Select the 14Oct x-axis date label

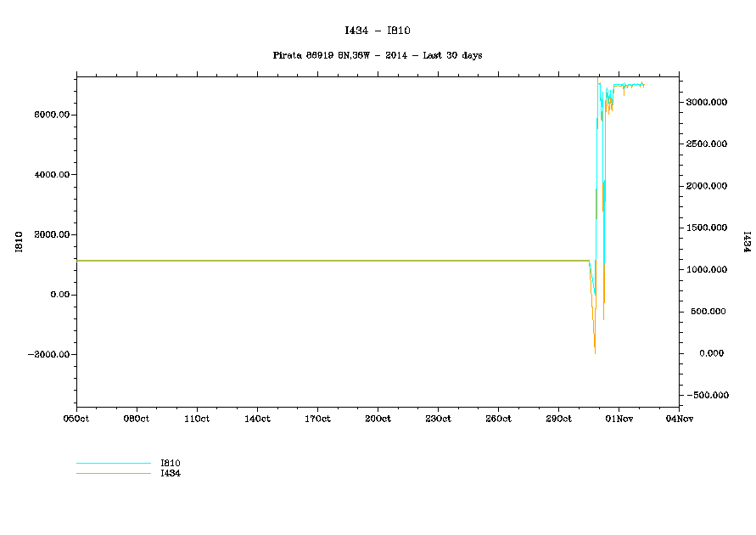(x=257, y=418)
